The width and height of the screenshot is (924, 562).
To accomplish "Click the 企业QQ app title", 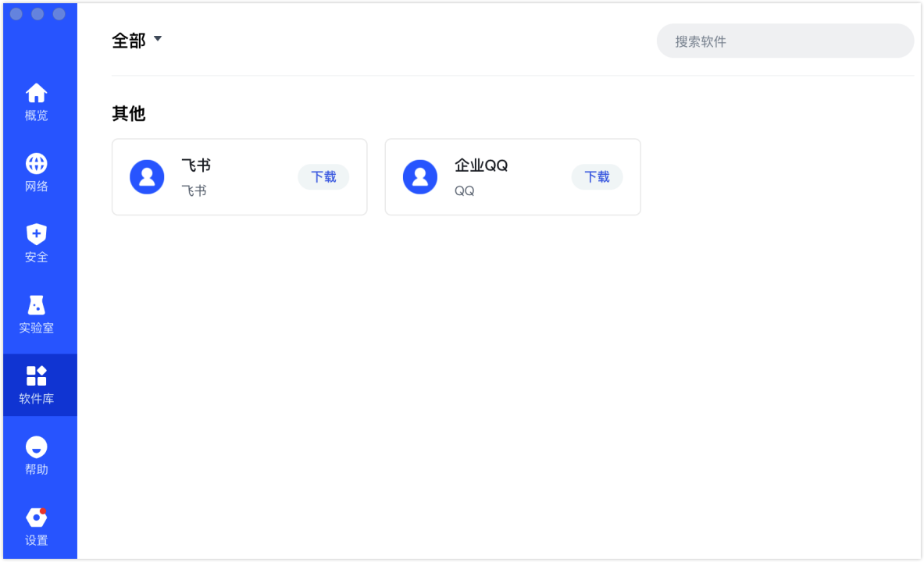I will click(x=481, y=165).
